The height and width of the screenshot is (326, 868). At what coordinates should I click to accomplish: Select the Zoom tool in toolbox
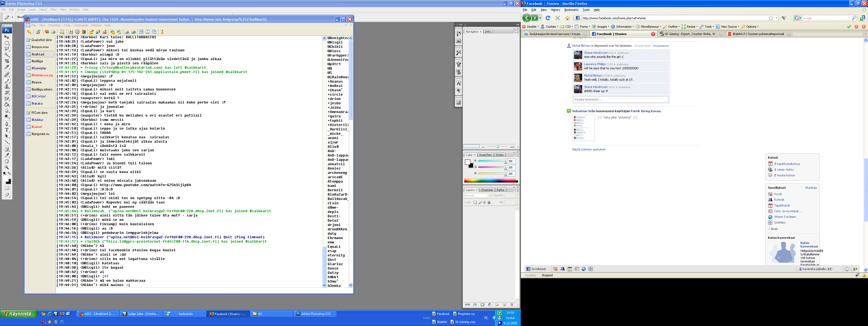7,167
